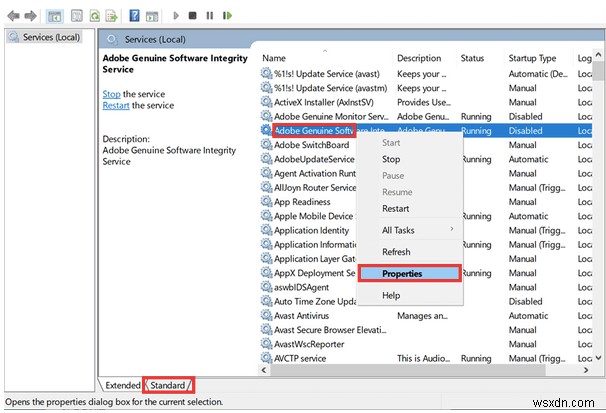Click gear icon of Application Identity row
The width and height of the screenshot is (606, 413).
pos(266,230)
